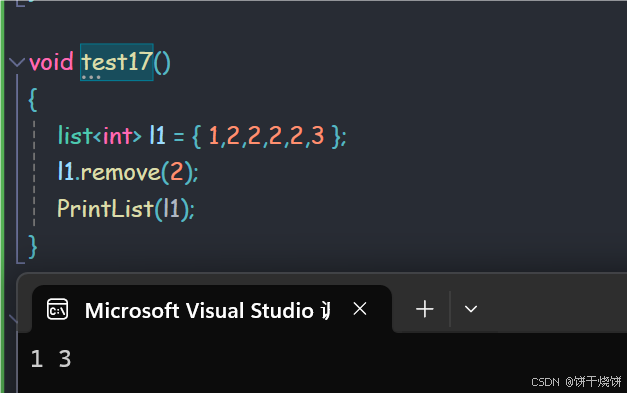This screenshot has width=628, height=394.
Task: Select list<int> type in declaration
Action: click(x=100, y=135)
